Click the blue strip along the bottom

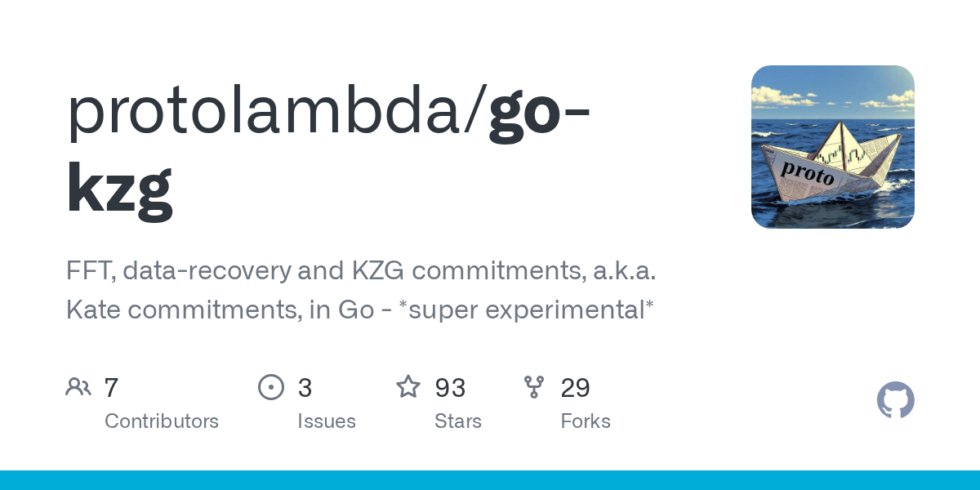click(x=490, y=480)
